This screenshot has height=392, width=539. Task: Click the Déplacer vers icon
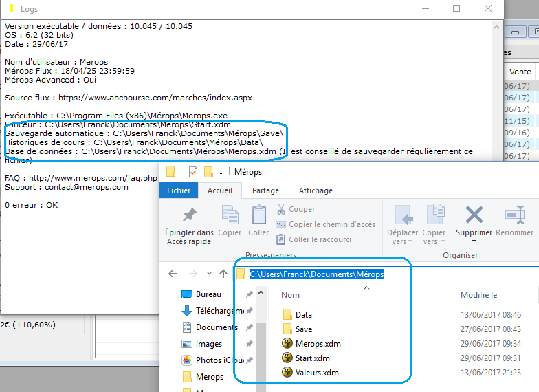[403, 215]
